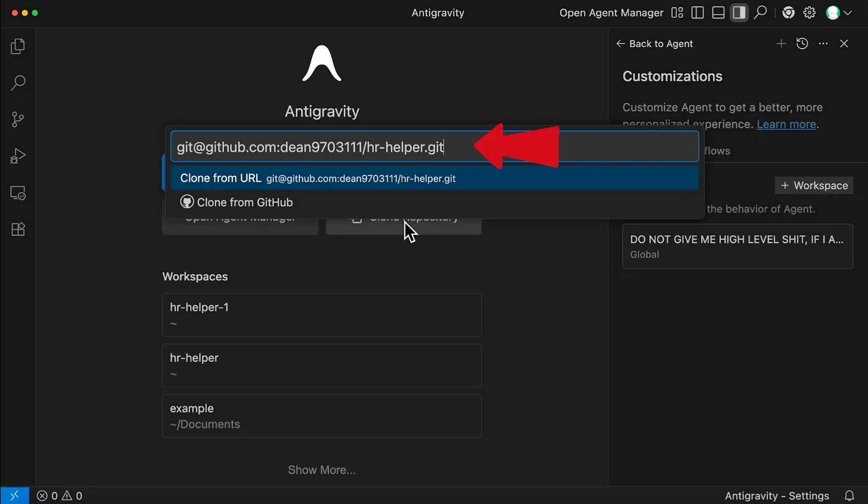868x504 pixels.
Task: Open the Extensions view
Action: pos(18,229)
